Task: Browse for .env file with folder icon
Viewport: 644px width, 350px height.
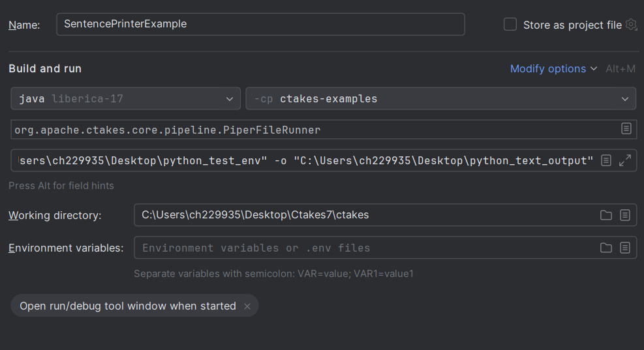Action: click(x=606, y=248)
